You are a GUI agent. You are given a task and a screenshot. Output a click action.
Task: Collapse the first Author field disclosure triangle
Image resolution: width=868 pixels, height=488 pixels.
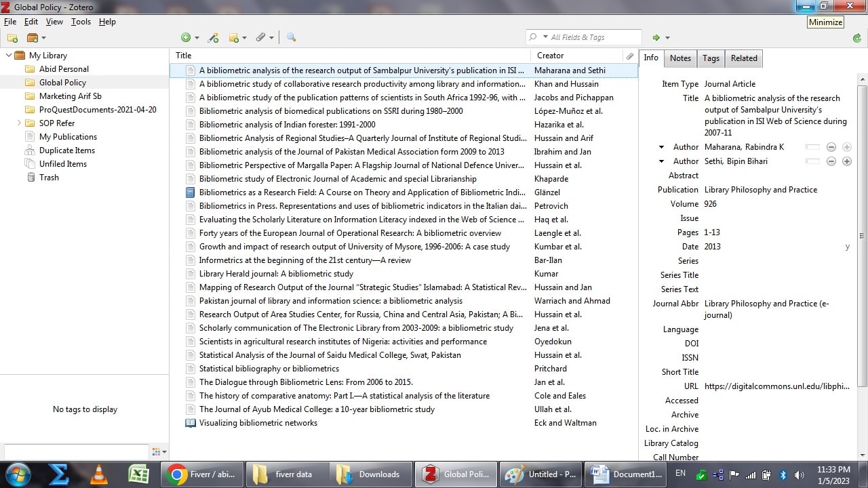click(661, 146)
